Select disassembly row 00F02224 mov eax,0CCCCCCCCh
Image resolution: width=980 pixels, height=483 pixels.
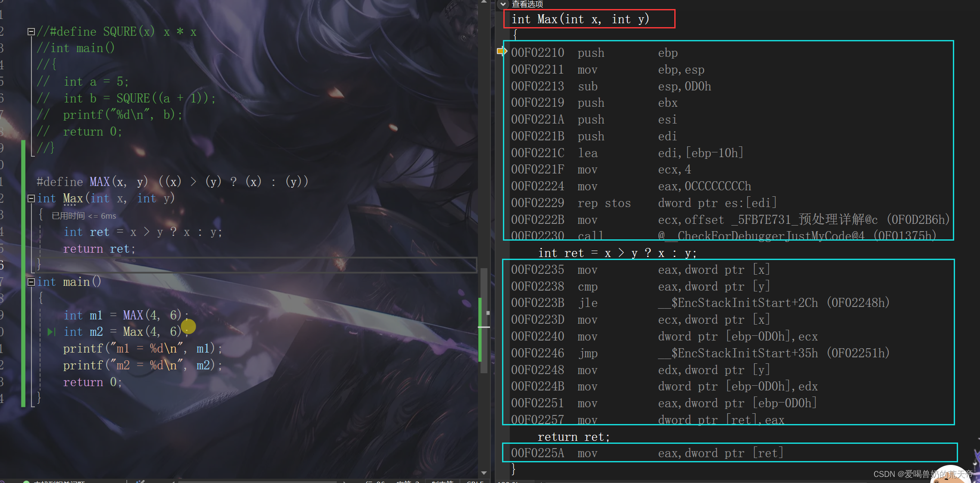(x=631, y=186)
